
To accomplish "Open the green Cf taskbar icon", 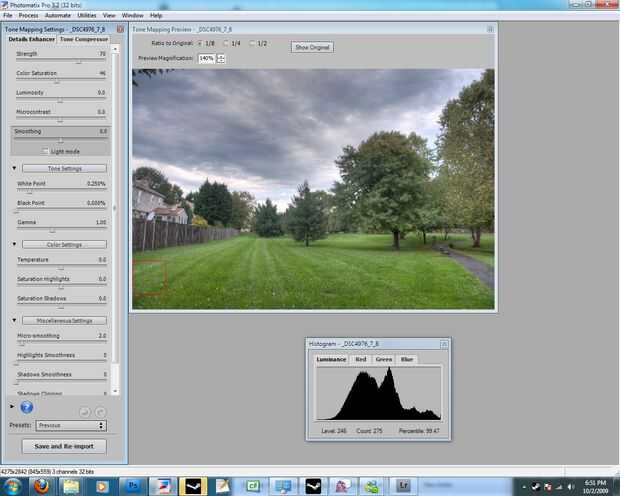I will [x=252, y=486].
